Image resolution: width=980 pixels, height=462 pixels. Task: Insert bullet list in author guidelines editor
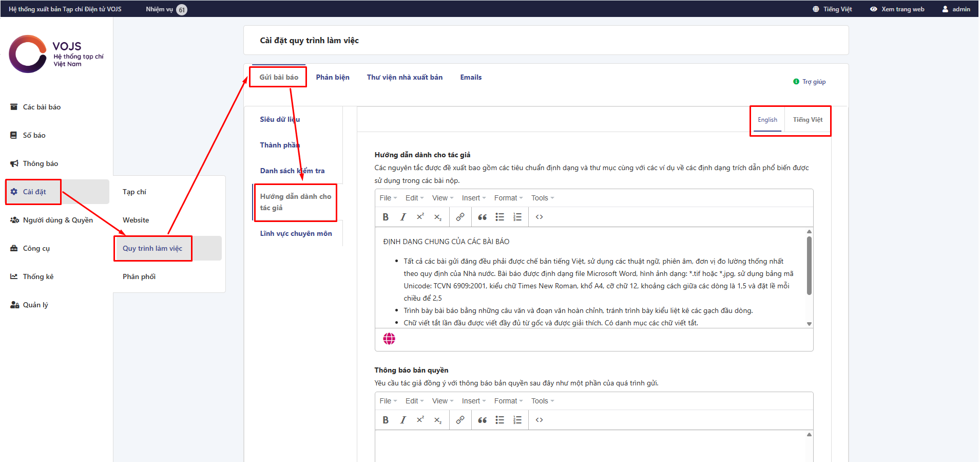pyautogui.click(x=499, y=217)
